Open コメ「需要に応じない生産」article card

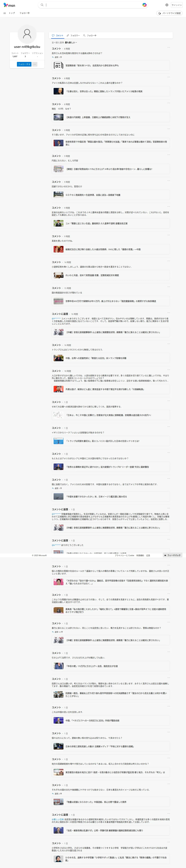111,223
